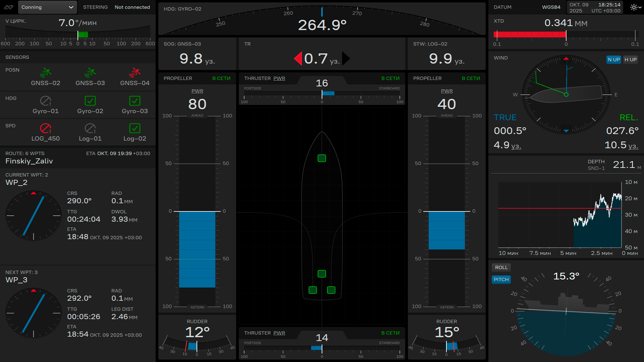Click the WP_2 course compass dial
Image resolution: width=644 pixels, height=362 pixels.
tap(34, 216)
